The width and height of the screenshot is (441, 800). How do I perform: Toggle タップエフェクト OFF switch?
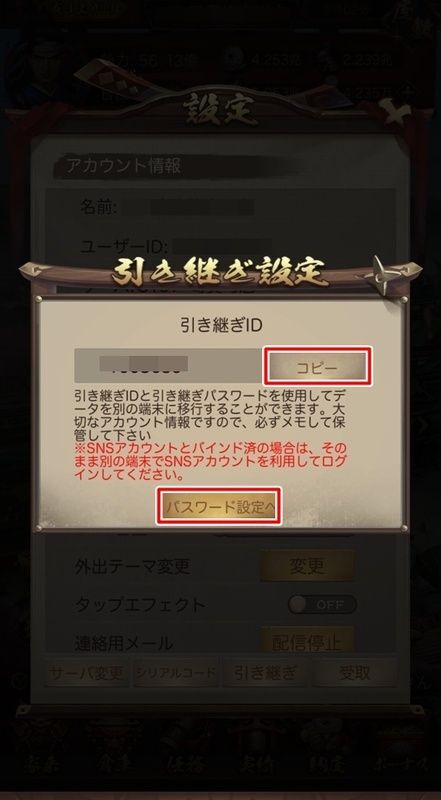click(x=322, y=604)
